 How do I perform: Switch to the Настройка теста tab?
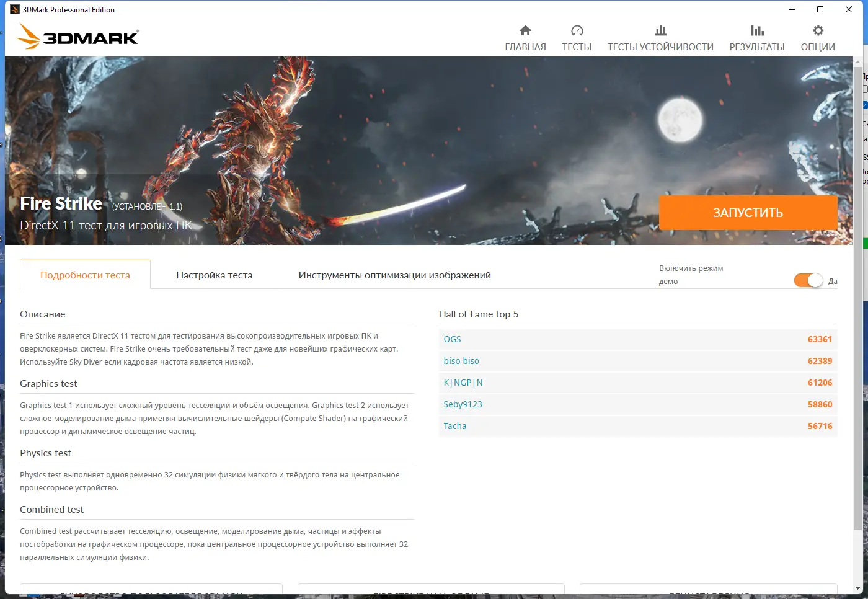coord(214,275)
